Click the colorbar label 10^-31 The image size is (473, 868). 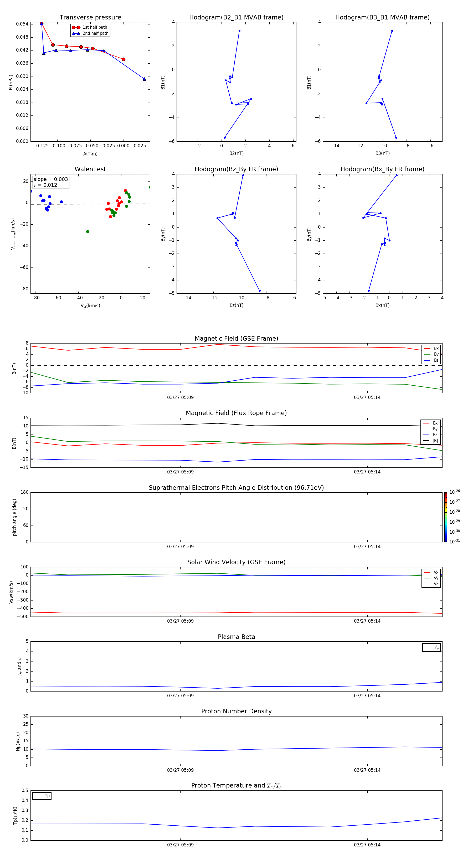point(455,542)
